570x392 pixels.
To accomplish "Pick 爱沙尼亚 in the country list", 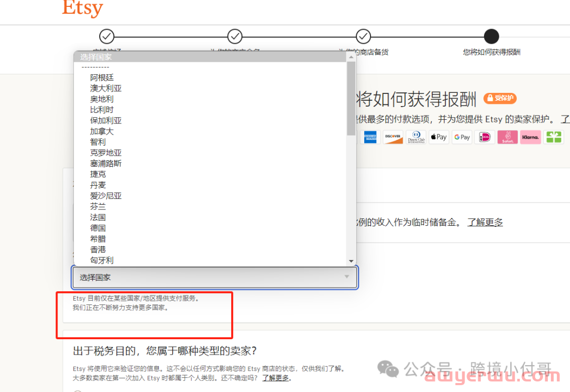I will click(210, 196).
